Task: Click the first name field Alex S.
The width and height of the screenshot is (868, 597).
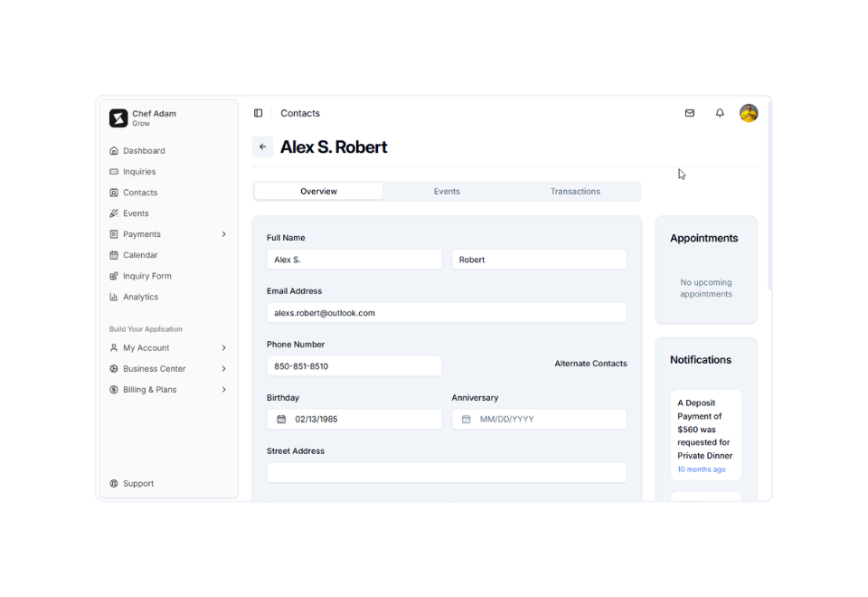Action: (x=354, y=260)
